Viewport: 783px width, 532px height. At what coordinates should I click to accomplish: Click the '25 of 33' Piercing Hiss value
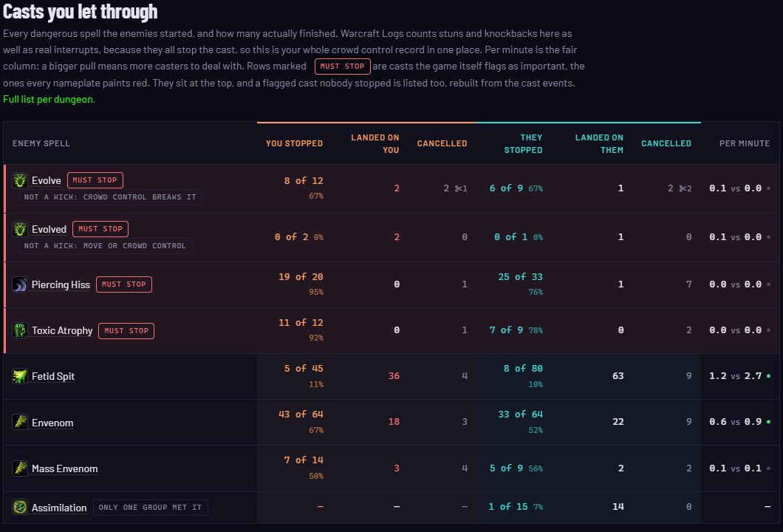(x=520, y=277)
